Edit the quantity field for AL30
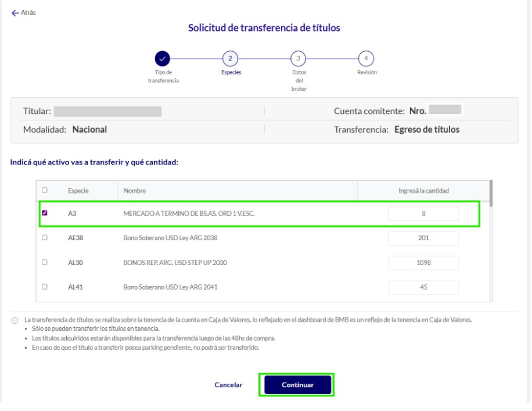 point(423,263)
